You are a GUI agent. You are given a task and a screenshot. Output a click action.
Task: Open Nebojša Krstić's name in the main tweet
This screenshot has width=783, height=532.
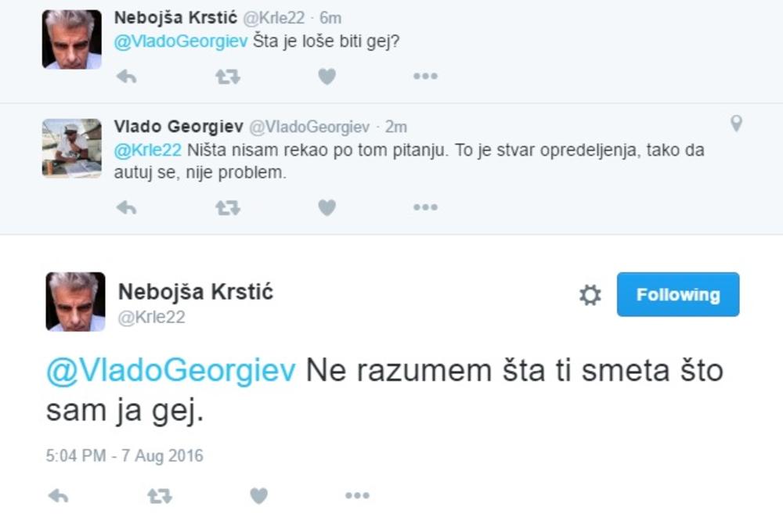(196, 292)
